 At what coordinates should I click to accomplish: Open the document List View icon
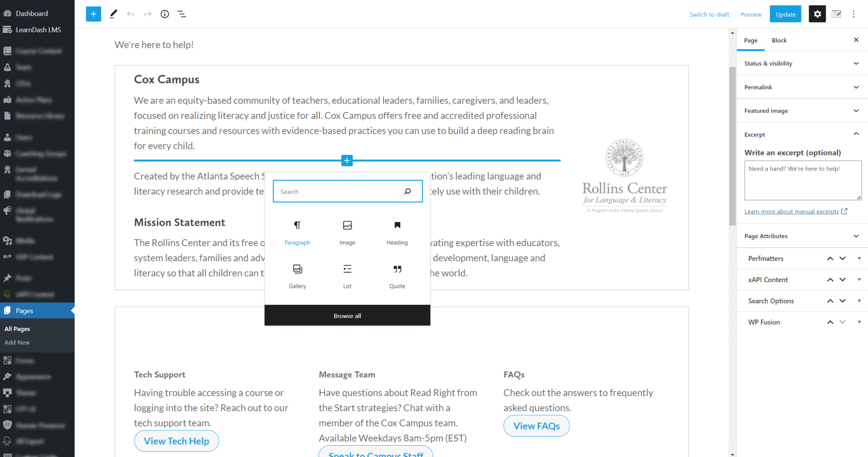tap(182, 14)
